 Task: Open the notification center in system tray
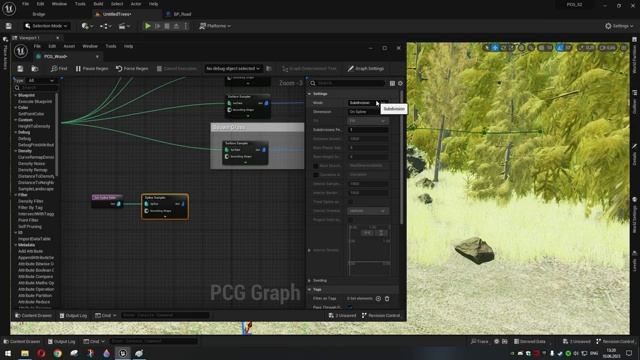pyautogui.click(x=629, y=353)
